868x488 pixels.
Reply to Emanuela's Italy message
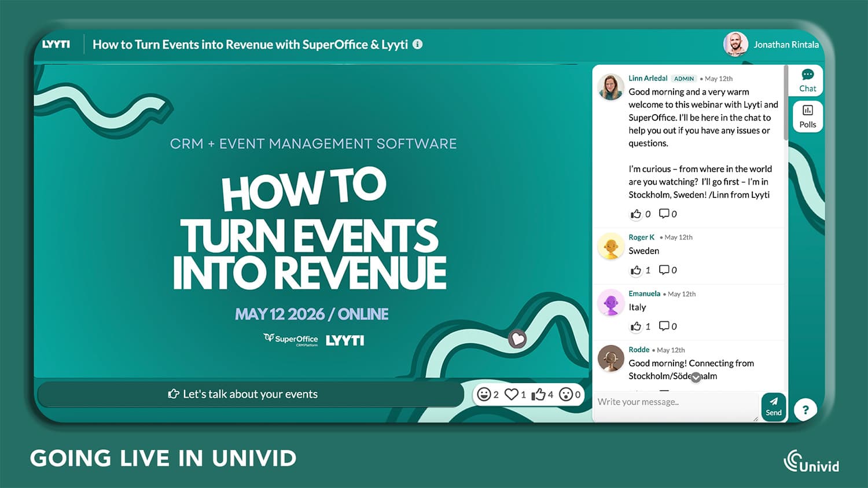pyautogui.click(x=664, y=326)
